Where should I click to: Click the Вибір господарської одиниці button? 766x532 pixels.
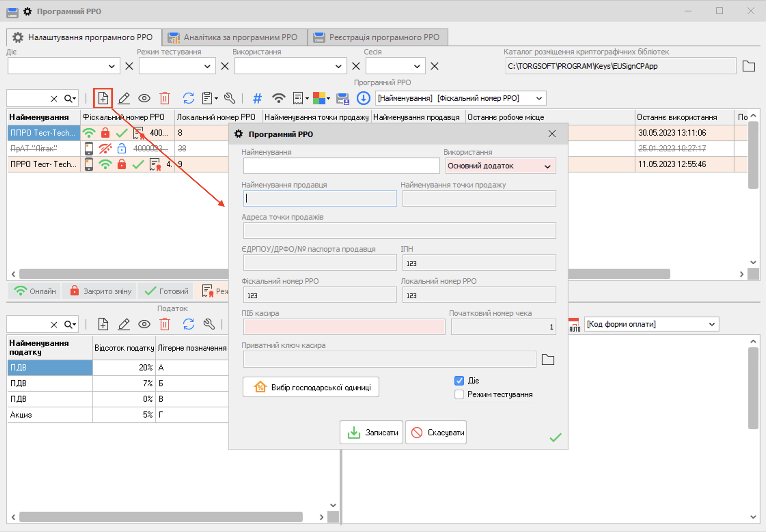click(311, 387)
